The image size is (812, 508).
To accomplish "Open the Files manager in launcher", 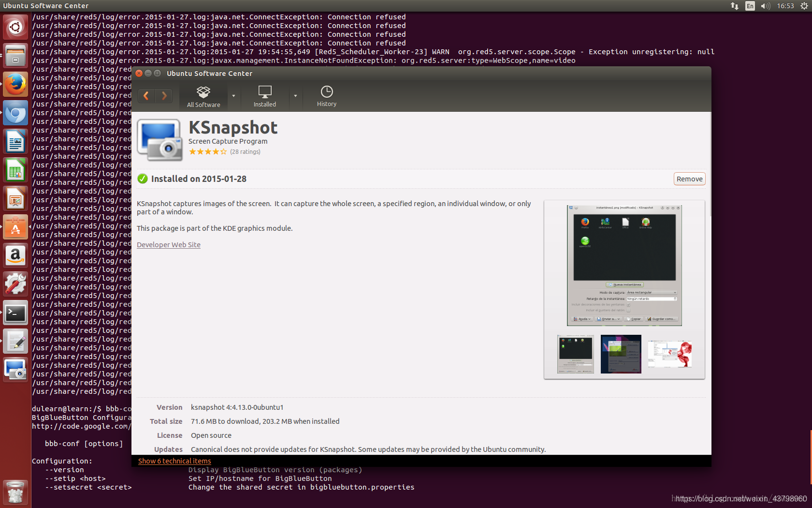I will [15, 56].
